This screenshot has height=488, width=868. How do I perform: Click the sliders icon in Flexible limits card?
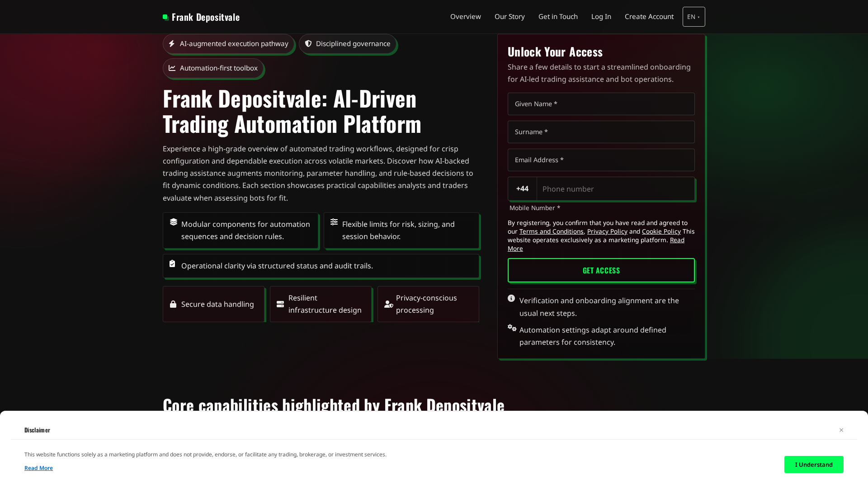334,222
